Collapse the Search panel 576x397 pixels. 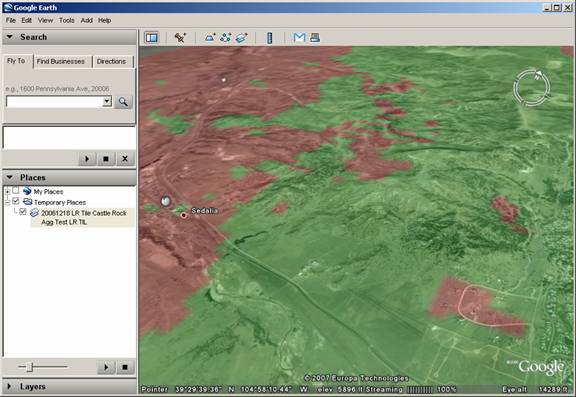10,37
